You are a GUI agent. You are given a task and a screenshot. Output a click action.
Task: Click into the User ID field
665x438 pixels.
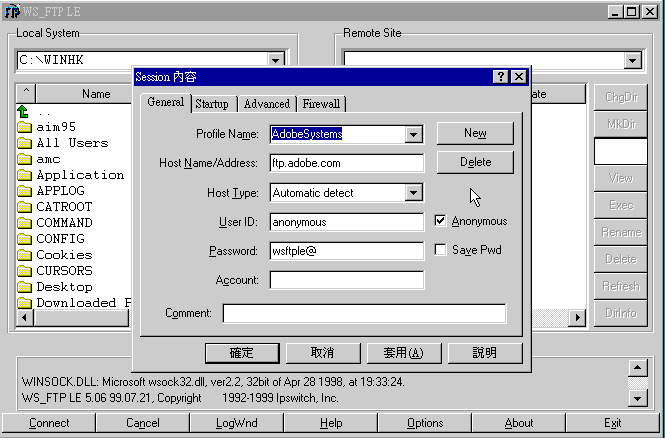pos(346,222)
